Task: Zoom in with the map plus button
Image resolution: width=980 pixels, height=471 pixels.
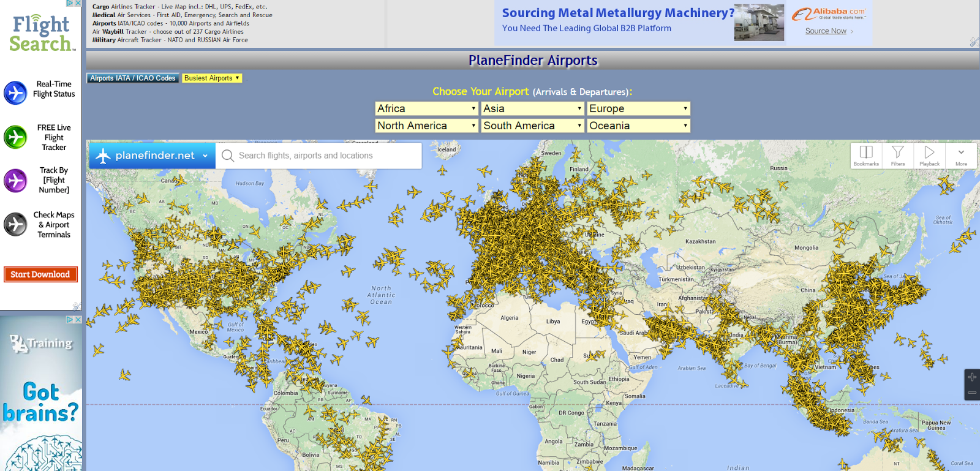Action: [x=972, y=377]
